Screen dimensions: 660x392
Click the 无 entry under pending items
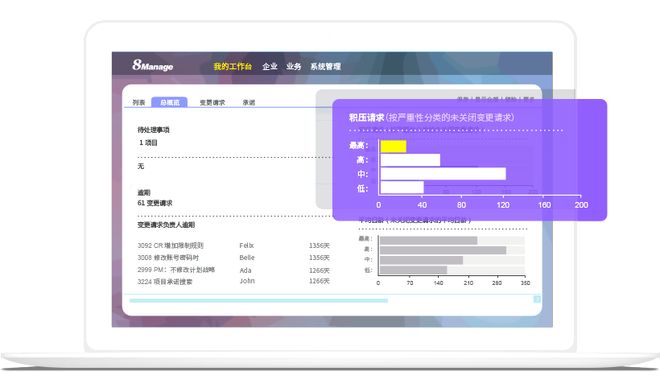(x=141, y=166)
